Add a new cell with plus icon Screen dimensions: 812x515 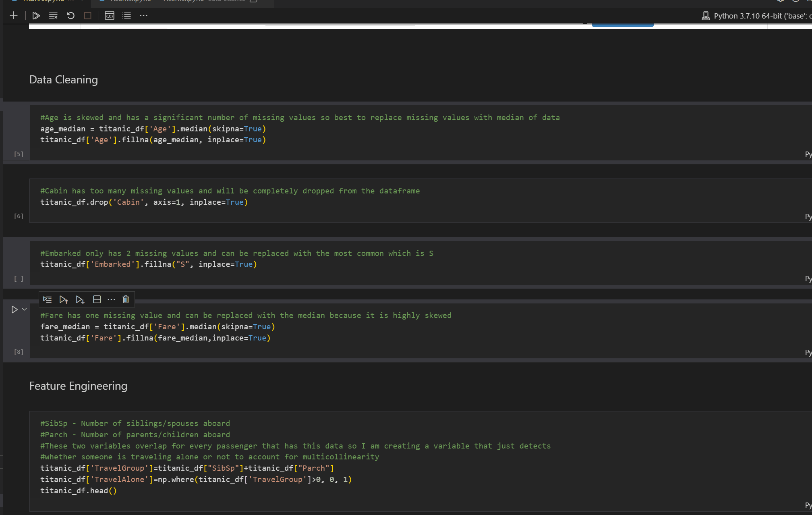point(14,16)
